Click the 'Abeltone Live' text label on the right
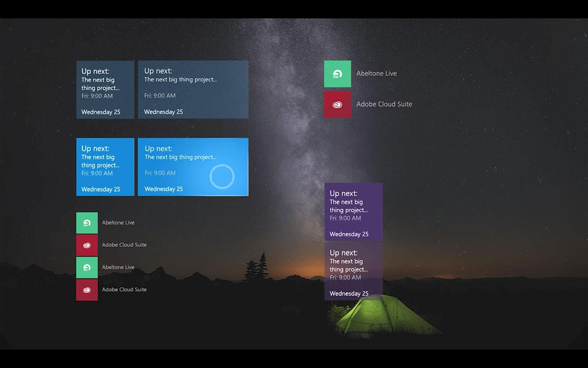Image resolution: width=588 pixels, height=368 pixels. point(376,73)
